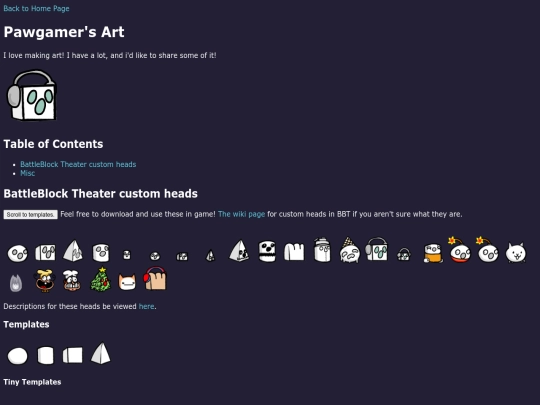The height and width of the screenshot is (405, 540).
Task: Jump to BattleBlock Theater custom heads section link
Action: coord(78,164)
